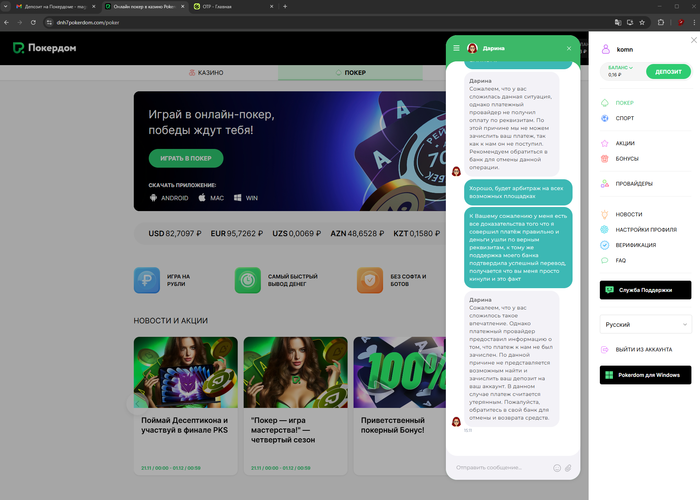The width and height of the screenshot is (700, 500).
Task: Open АКЦИИ in the side menu
Action: [625, 143]
